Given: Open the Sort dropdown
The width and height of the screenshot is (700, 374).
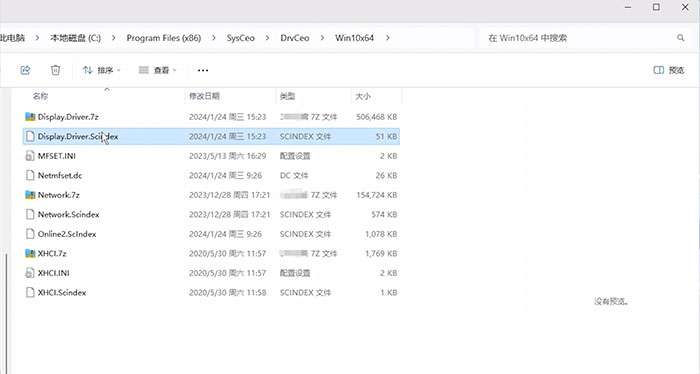Looking at the screenshot, I should (102, 70).
